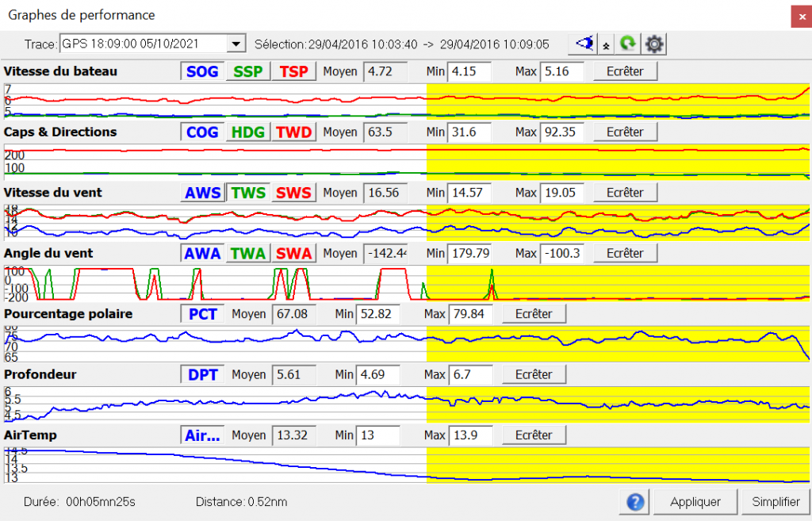The height and width of the screenshot is (521, 812).
Task: Click the compress arrows icon next to the eye
Action: coord(606,44)
